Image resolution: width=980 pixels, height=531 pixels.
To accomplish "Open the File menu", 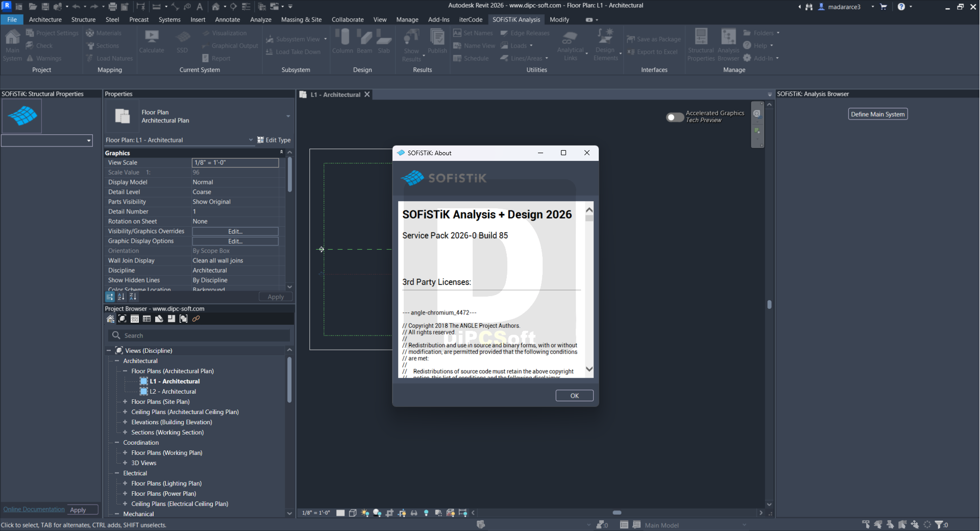I will pos(12,19).
